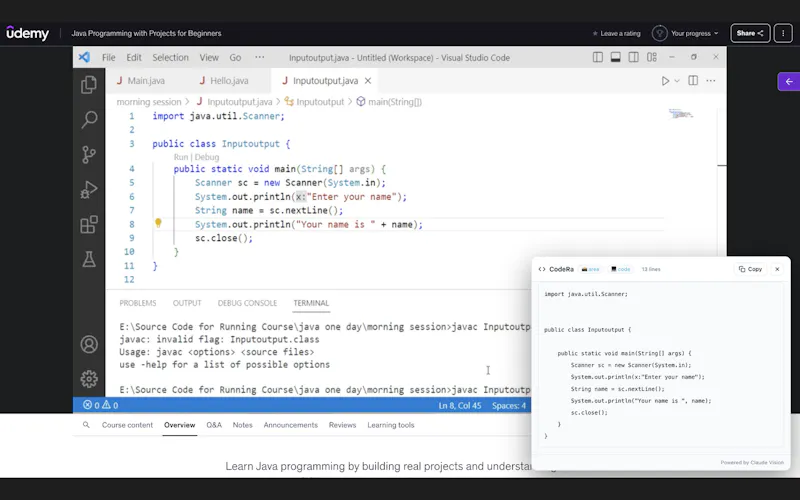Split the editor to the right
800x500 pixels.
click(x=693, y=81)
